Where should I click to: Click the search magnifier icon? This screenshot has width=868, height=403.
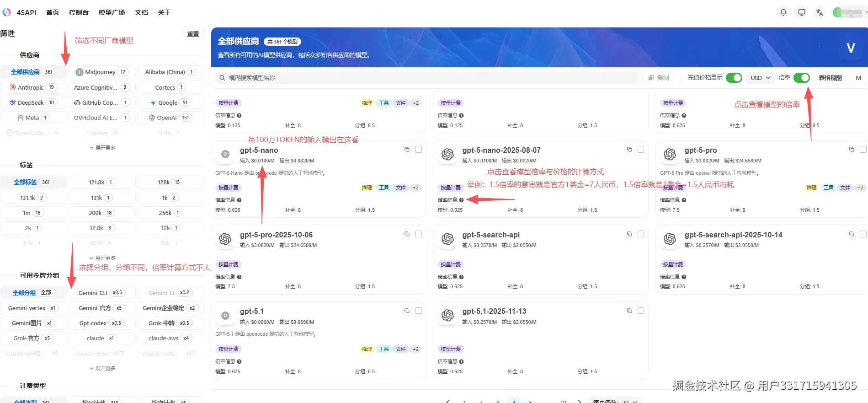point(222,78)
